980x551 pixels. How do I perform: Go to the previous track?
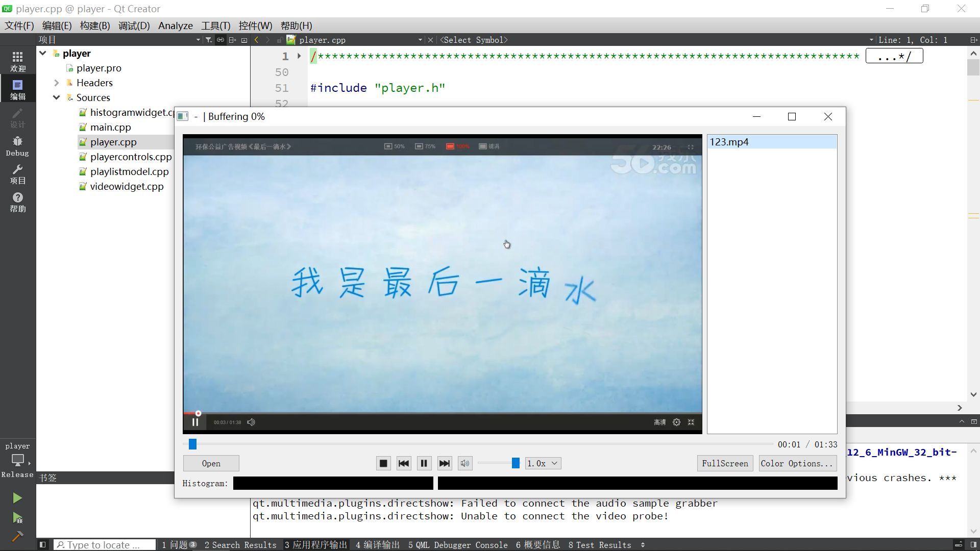point(404,463)
